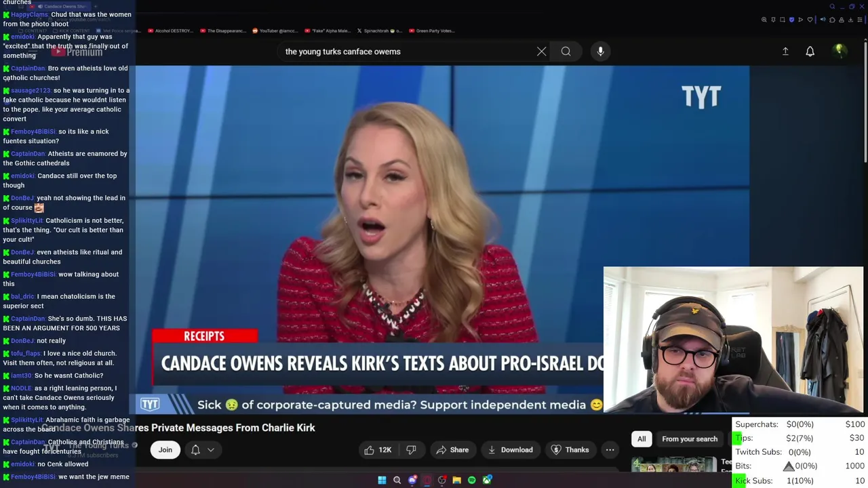Open YouTuber @iamcc bookmark

point(275,30)
